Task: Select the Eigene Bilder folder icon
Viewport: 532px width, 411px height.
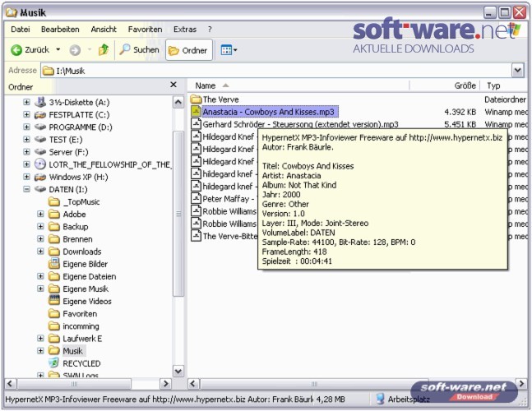Action: (x=54, y=264)
